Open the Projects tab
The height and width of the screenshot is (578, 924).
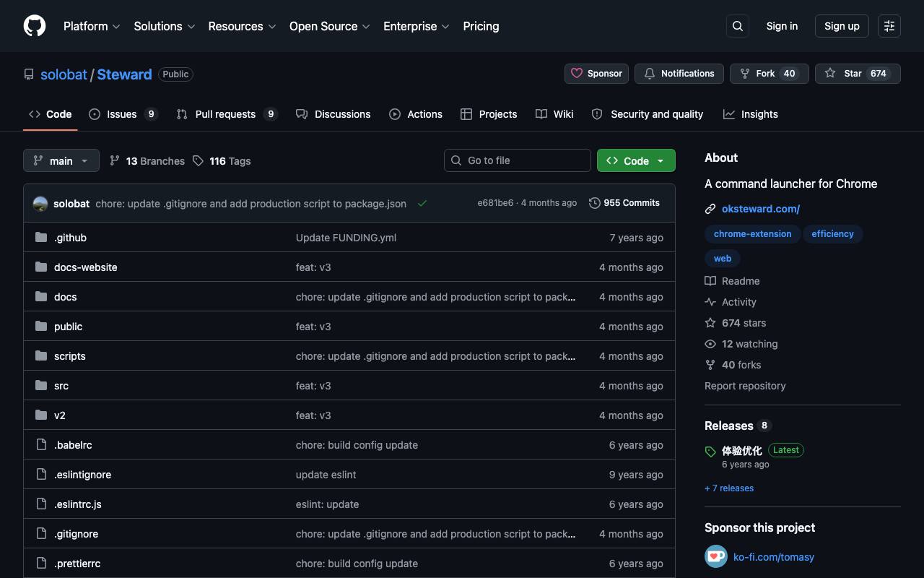point(489,114)
